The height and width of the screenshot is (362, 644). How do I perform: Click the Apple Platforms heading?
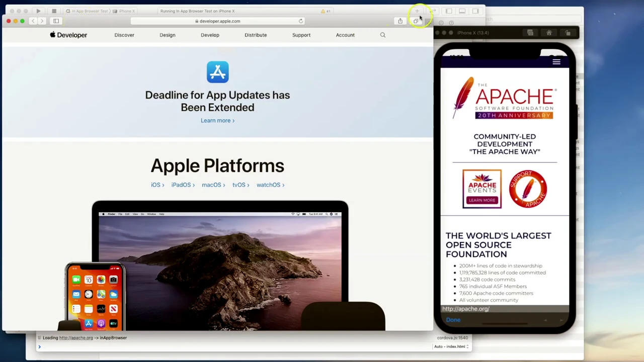point(217,166)
